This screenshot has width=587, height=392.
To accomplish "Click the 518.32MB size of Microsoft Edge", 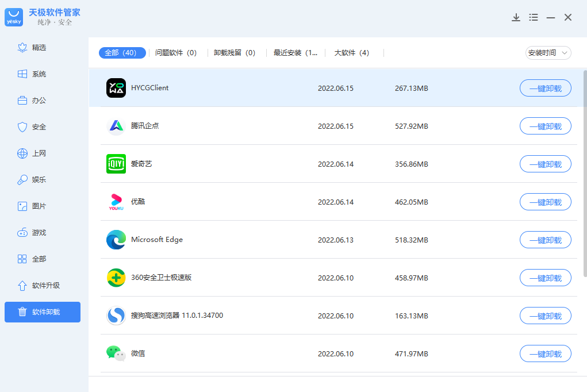I will [x=412, y=240].
